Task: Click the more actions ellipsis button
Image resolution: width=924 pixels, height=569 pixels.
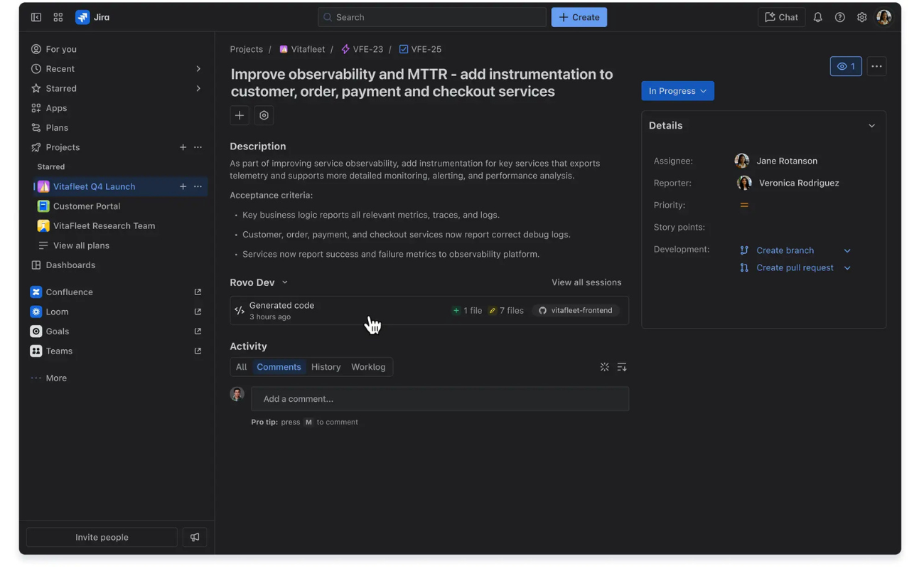Action: pyautogui.click(x=876, y=66)
